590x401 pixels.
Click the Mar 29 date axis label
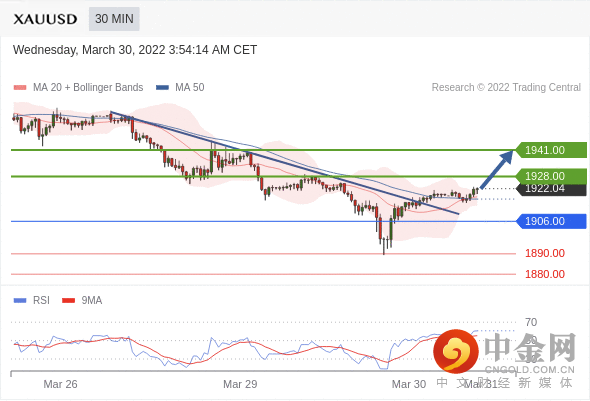[x=240, y=384]
